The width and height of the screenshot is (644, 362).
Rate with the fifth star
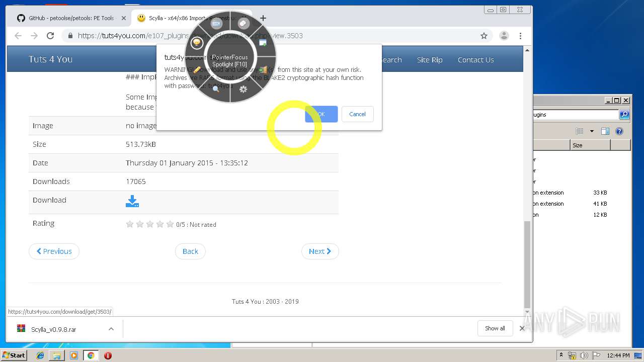(170, 224)
